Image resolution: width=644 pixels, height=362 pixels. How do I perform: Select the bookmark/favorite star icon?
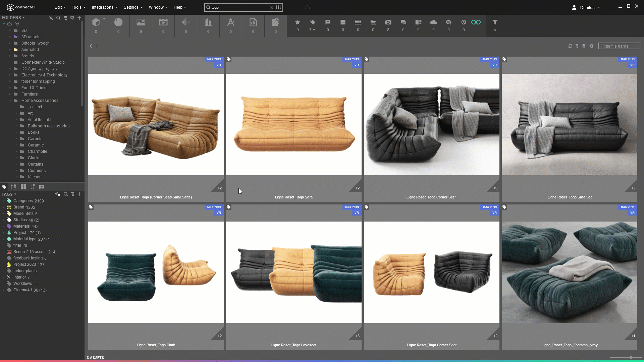[x=298, y=22]
